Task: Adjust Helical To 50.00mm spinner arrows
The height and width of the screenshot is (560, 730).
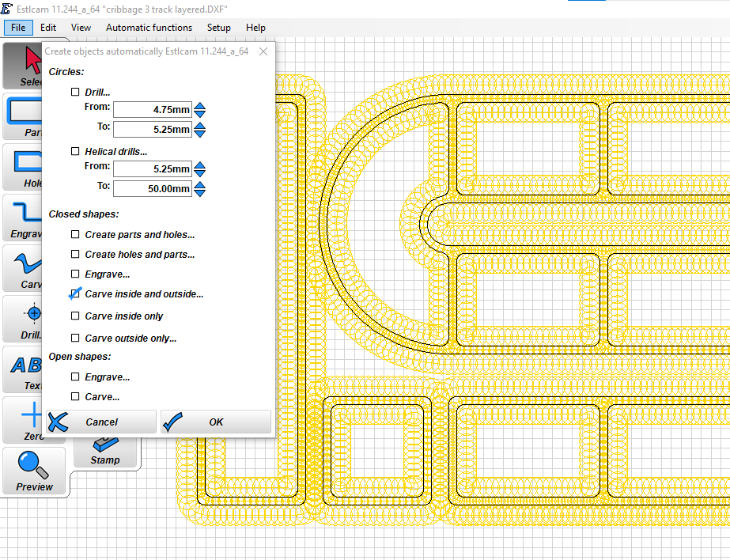Action: tap(200, 188)
